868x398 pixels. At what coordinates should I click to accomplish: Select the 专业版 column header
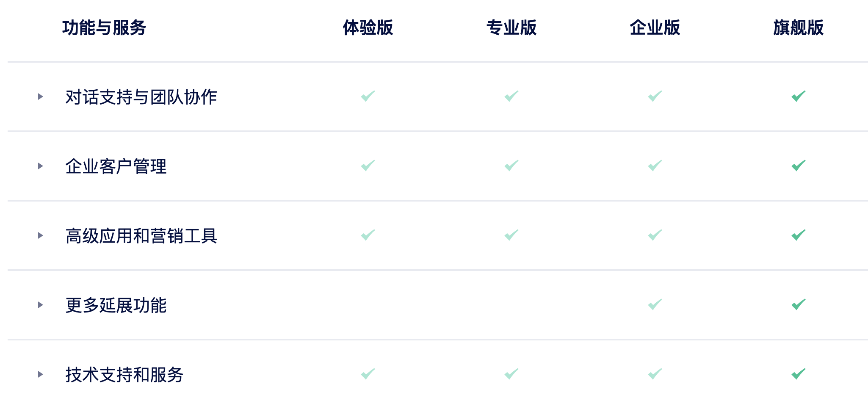[x=511, y=28]
